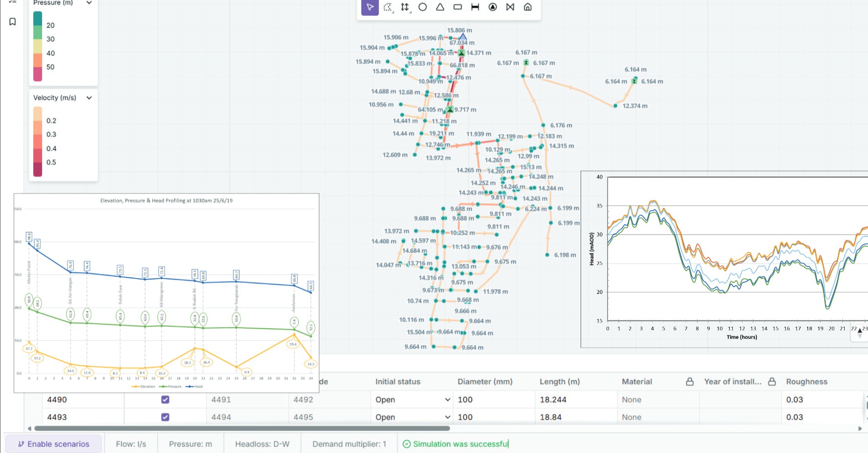Click the teal 20 pressure color swatch
Image resolution: width=868 pixels, height=453 pixels.
[x=37, y=19]
